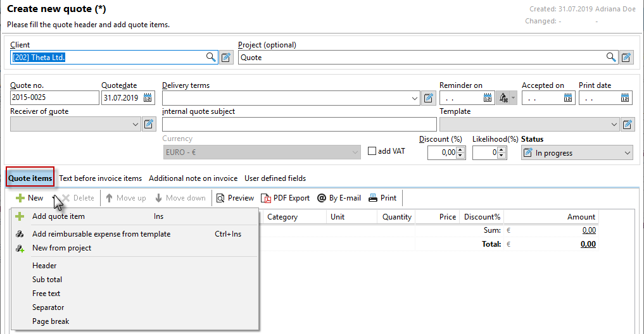Increase Discount (%) with spinner arrow up
The width and height of the screenshot is (644, 334).
pos(460,150)
